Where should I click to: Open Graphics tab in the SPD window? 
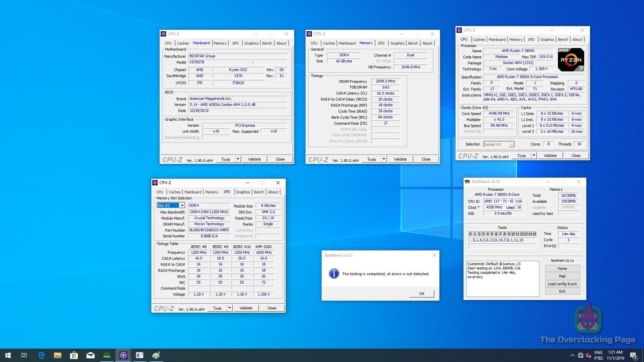click(243, 192)
